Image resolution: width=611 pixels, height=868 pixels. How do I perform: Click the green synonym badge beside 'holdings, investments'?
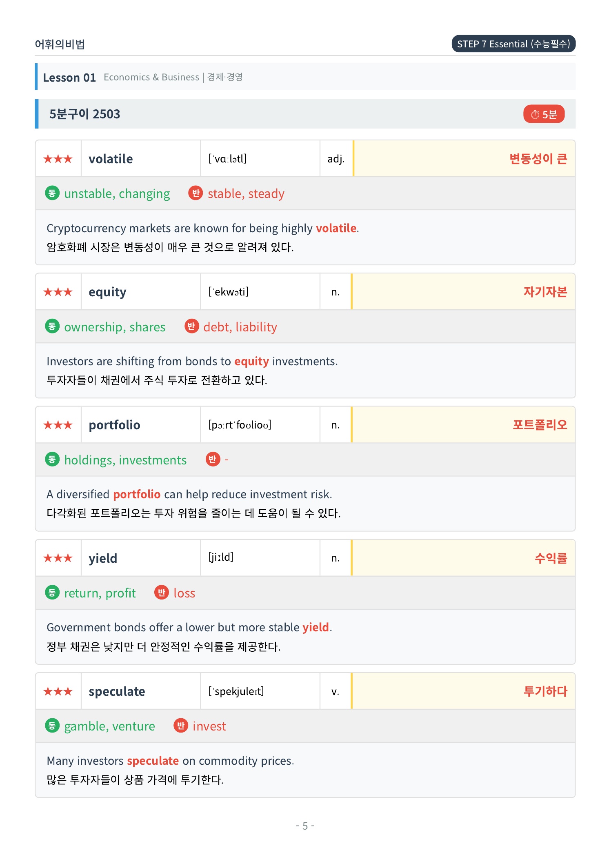click(52, 459)
